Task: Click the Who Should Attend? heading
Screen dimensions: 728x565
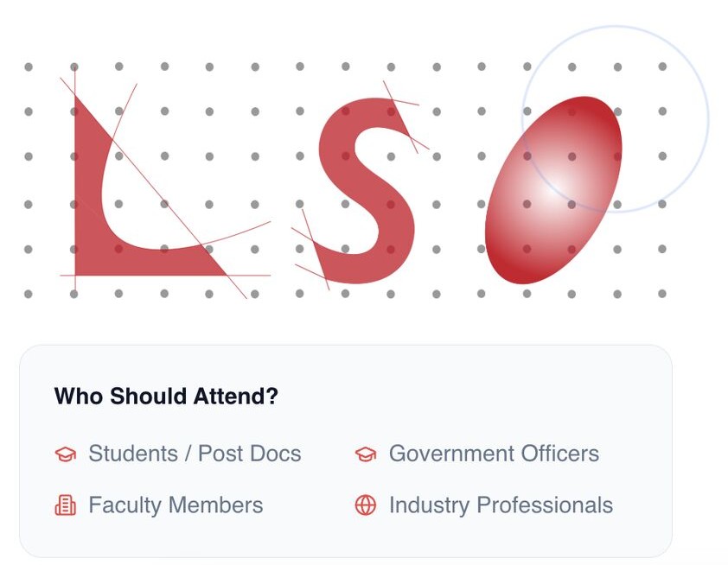Action: coord(166,397)
